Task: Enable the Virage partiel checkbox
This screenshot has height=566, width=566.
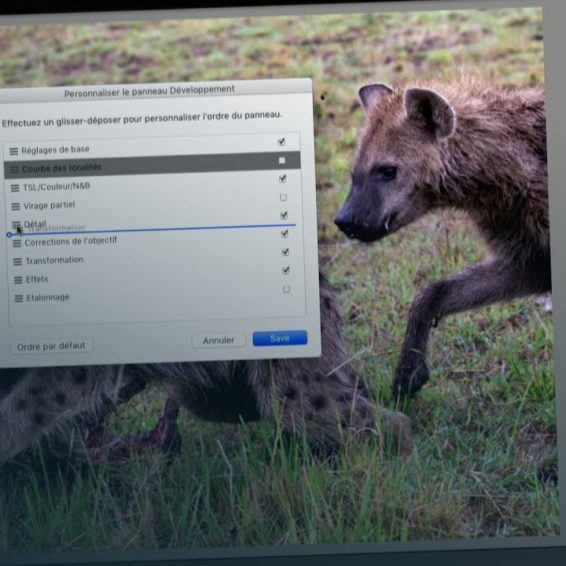Action: click(x=283, y=197)
